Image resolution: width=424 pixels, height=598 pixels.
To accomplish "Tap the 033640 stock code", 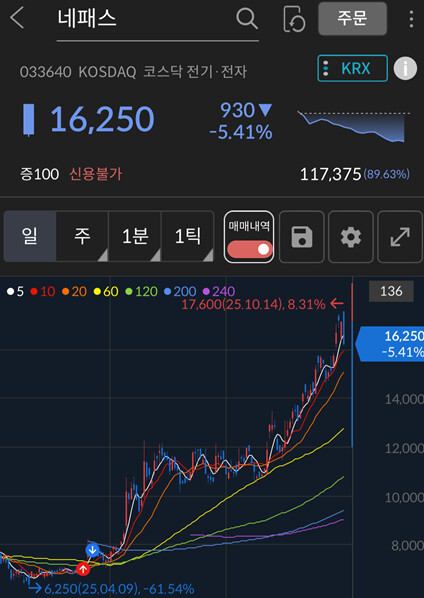I will click(45, 72).
